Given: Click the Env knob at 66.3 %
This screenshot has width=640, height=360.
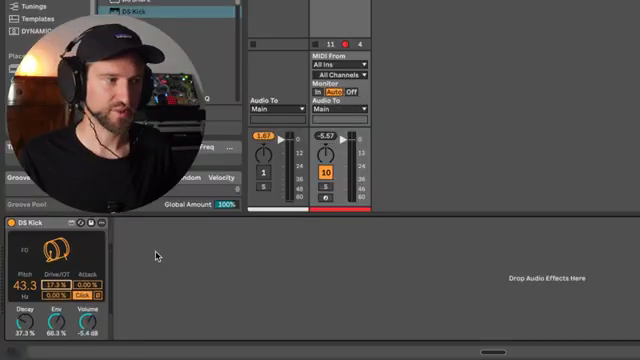Looking at the screenshot, I should [56, 322].
